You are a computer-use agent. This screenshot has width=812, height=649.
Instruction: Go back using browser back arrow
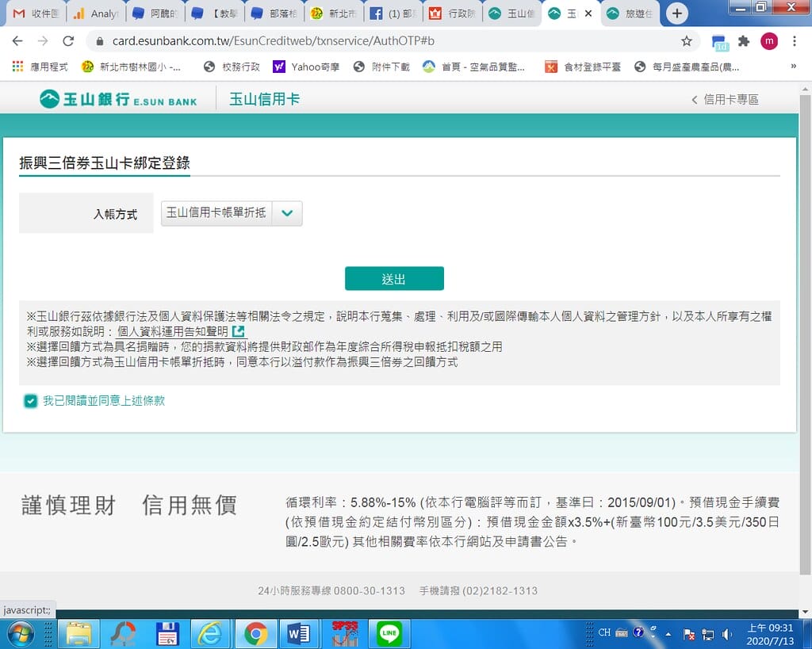tap(17, 41)
